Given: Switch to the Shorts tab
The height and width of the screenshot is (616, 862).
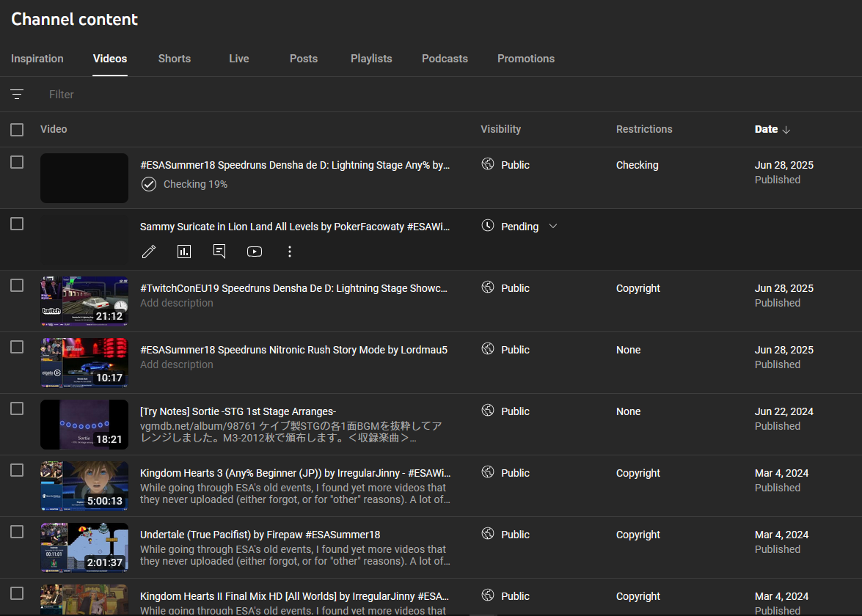Looking at the screenshot, I should tap(175, 59).
